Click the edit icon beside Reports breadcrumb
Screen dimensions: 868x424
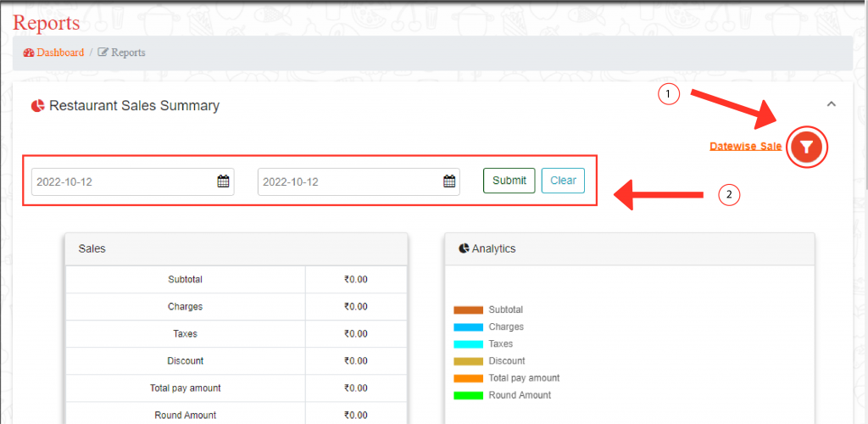pos(103,53)
